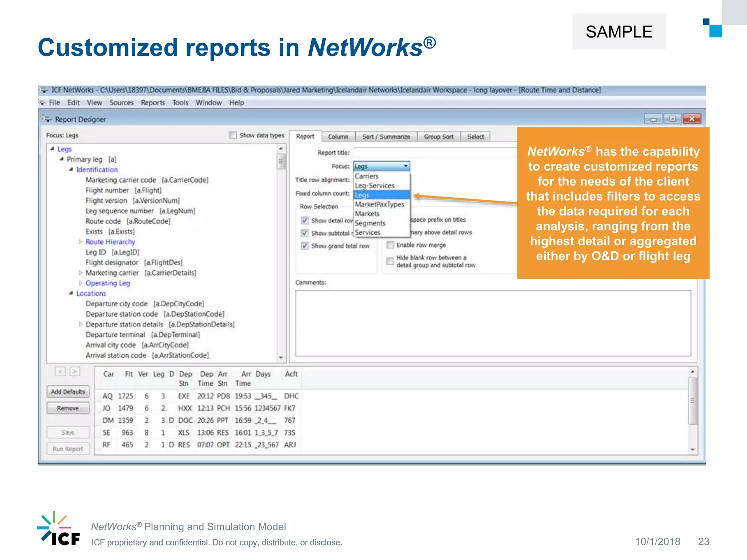Check Hide blank row between detail group checkbox

(x=390, y=261)
